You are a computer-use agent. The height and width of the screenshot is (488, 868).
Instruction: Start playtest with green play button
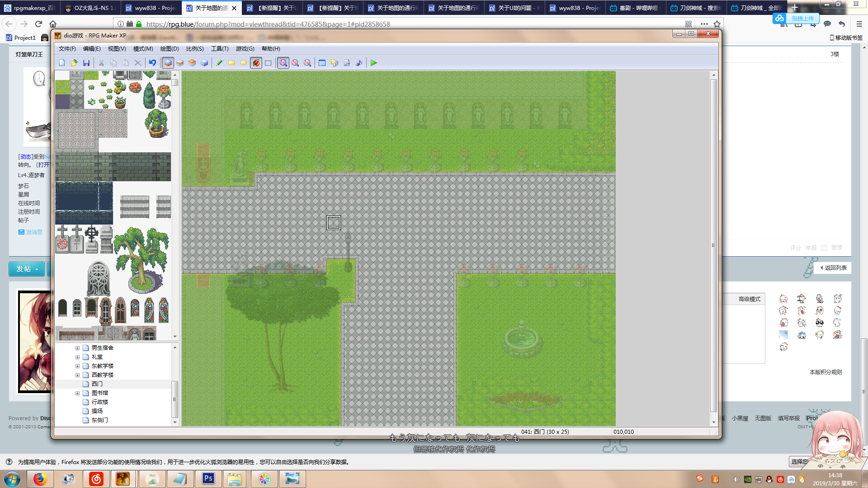(x=374, y=63)
